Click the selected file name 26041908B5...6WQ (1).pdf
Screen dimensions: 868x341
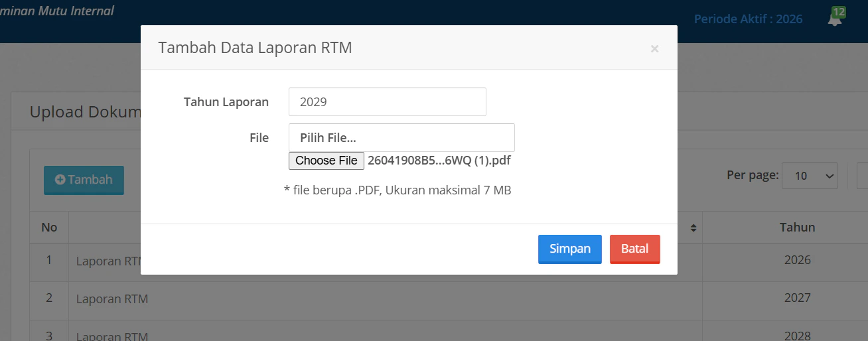coord(439,161)
